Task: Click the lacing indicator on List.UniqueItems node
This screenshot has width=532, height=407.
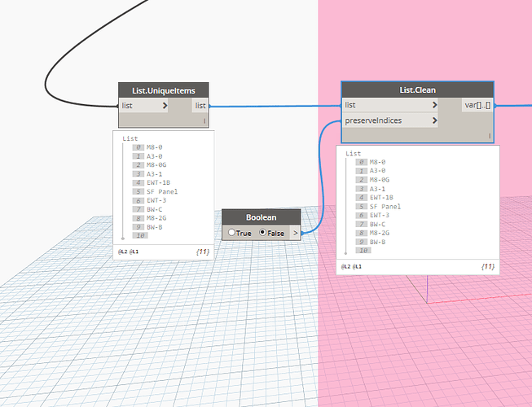Action: (204, 121)
